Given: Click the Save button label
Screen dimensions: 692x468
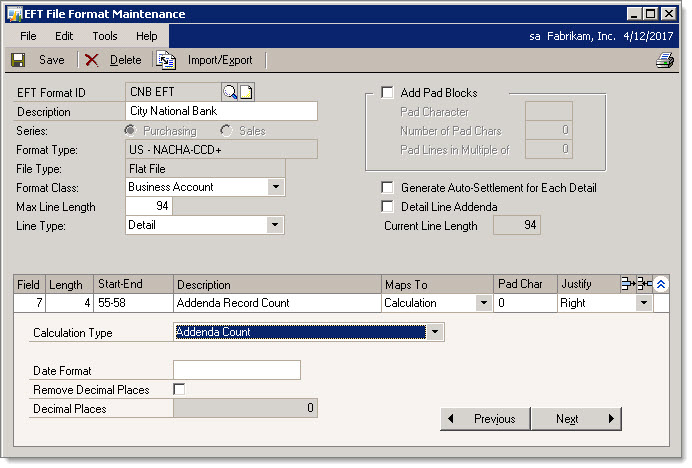Looking at the screenshot, I should [52, 60].
